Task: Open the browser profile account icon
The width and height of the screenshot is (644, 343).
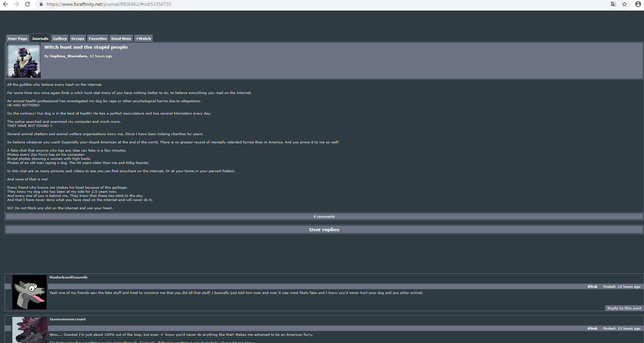Action: [x=638, y=4]
